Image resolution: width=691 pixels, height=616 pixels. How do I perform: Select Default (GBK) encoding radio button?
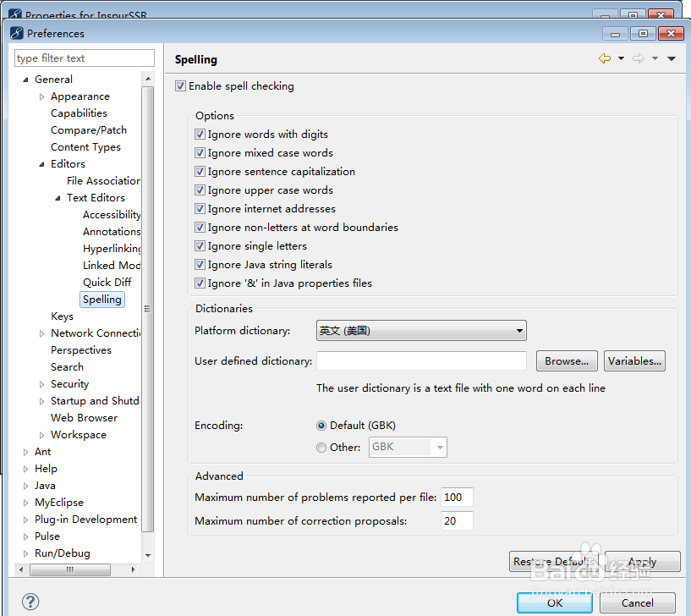point(321,426)
